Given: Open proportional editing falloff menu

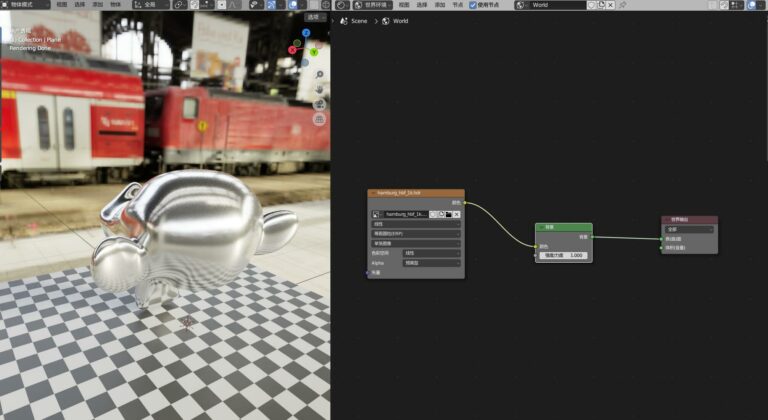Looking at the screenshot, I should point(233,5).
